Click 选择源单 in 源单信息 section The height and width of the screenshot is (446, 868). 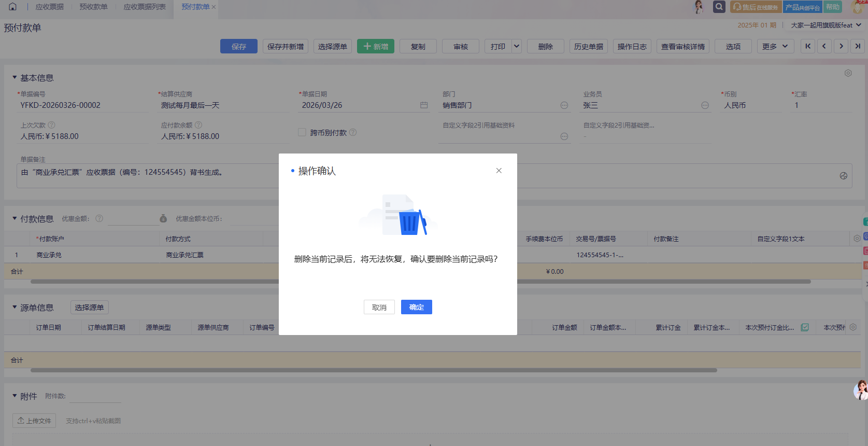click(89, 307)
